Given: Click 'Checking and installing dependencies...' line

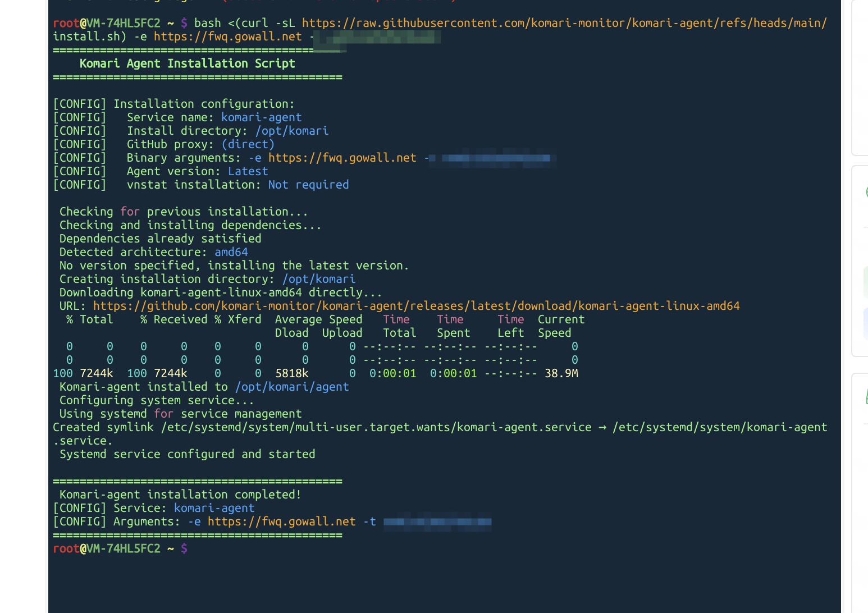Looking at the screenshot, I should coord(190,225).
